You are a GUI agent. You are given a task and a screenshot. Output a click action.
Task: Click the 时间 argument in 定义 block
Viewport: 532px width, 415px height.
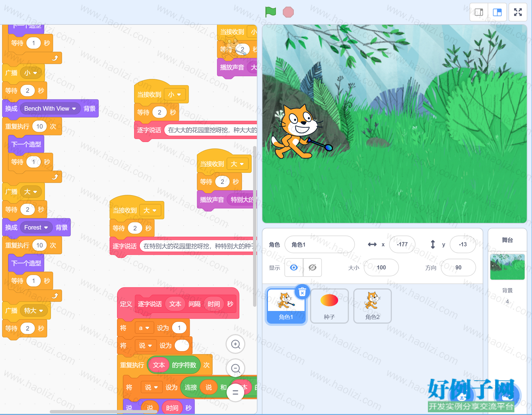(214, 304)
